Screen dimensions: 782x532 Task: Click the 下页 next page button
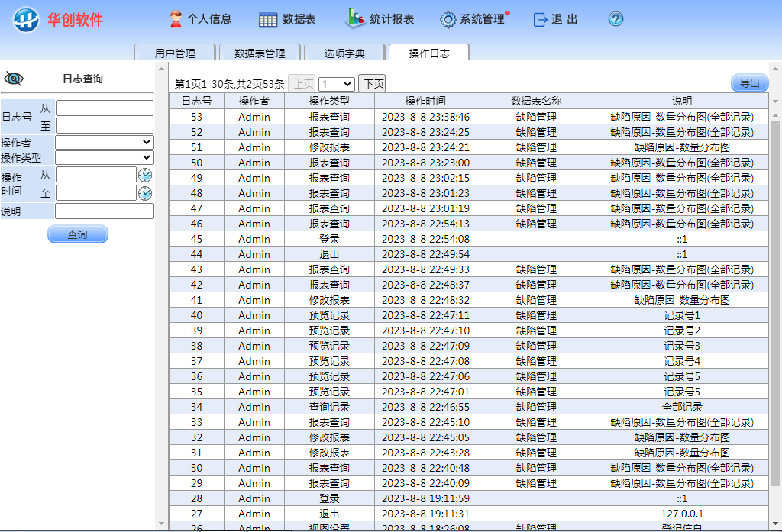(372, 84)
